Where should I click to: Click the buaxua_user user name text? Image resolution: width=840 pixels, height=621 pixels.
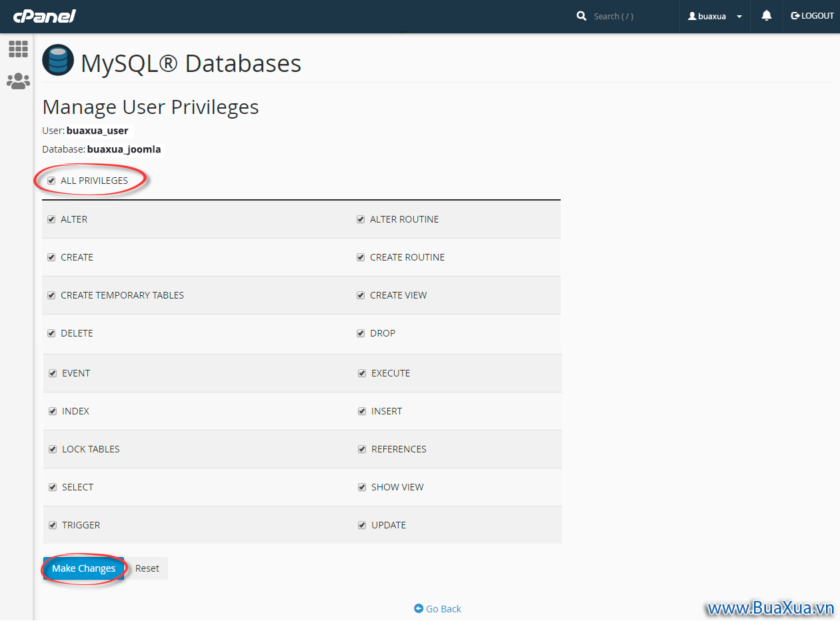coord(97,131)
